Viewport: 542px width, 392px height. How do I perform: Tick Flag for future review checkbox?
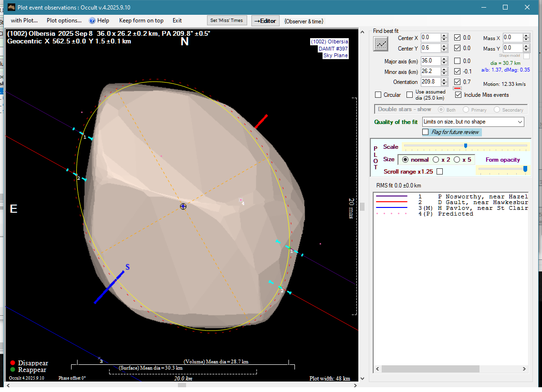pyautogui.click(x=426, y=132)
